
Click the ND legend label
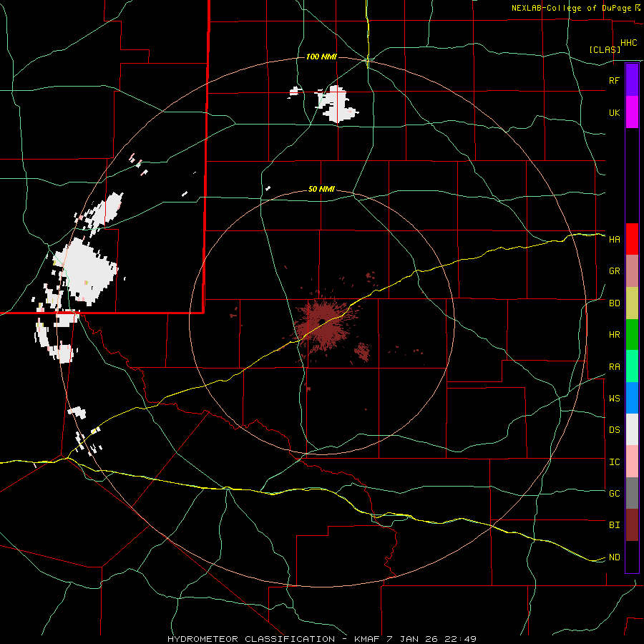point(615,557)
